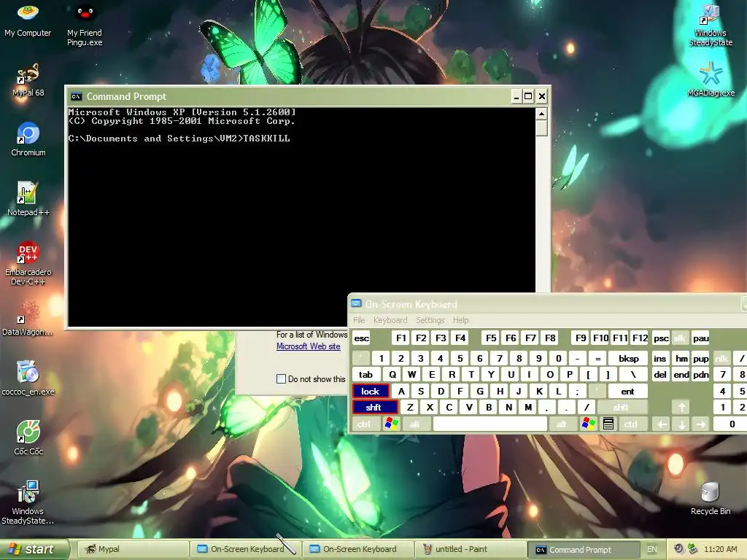Open Keyboard menu in On-Screen Keyboard

(x=390, y=320)
